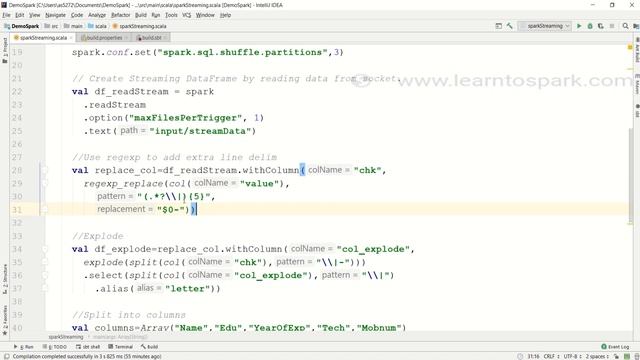The height and width of the screenshot is (360, 640).
Task: Toggle the Structure tool window stripe
Action: (5, 280)
